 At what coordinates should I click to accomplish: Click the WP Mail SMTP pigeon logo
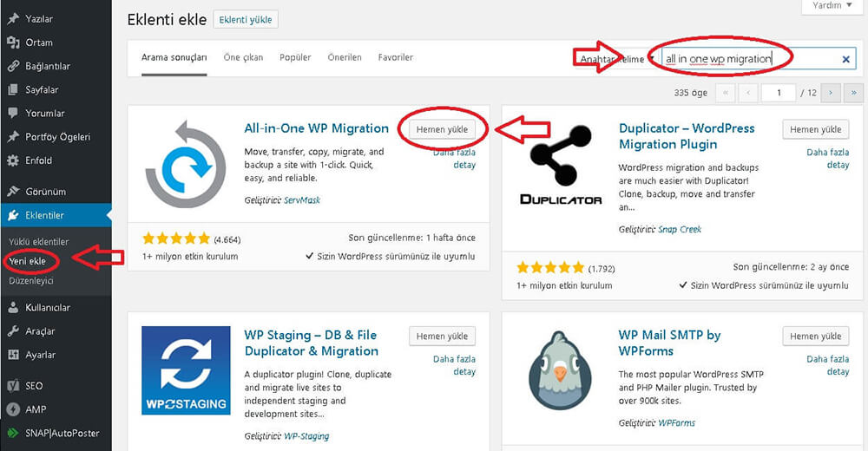[x=560, y=370]
